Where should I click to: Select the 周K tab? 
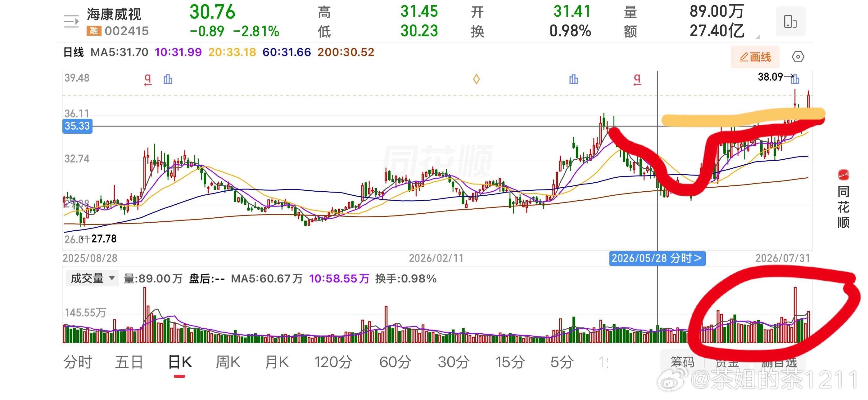tap(228, 362)
